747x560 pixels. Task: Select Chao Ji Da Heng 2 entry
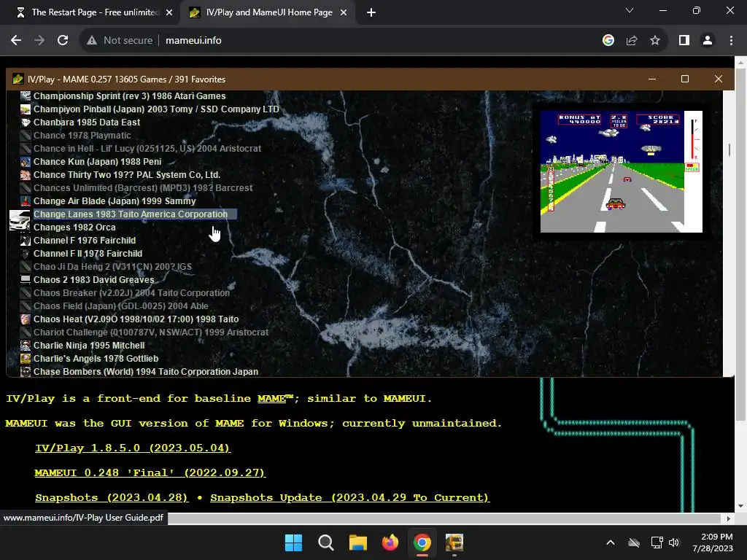pyautogui.click(x=112, y=267)
